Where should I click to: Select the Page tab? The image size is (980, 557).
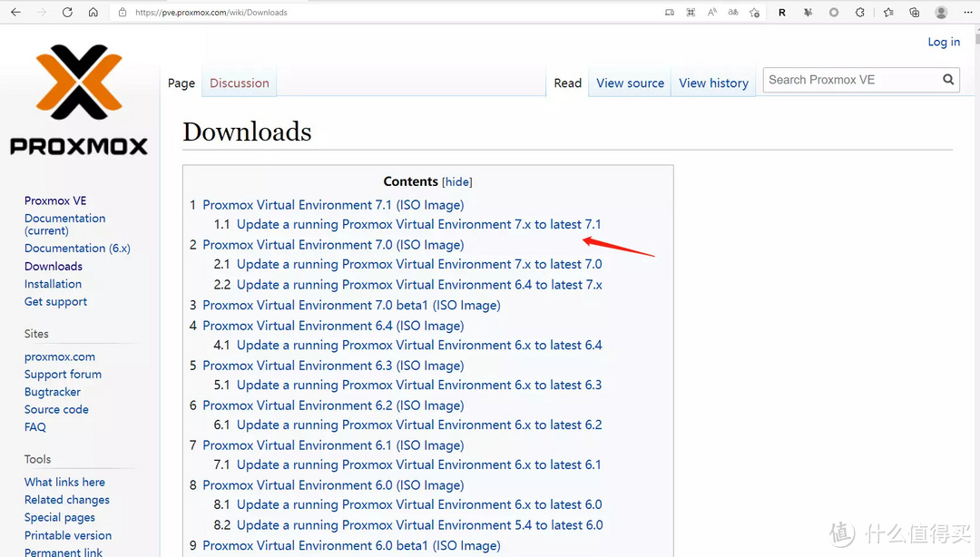pos(181,83)
